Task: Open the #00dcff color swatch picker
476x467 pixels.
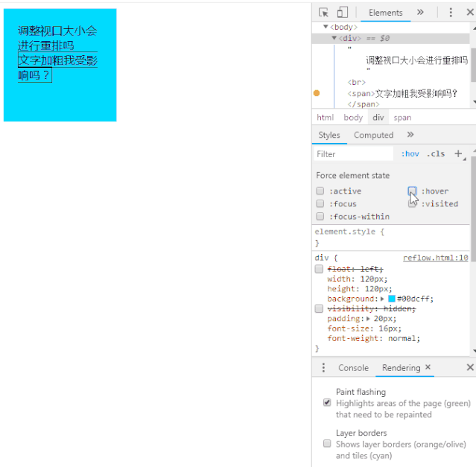Action: 392,299
